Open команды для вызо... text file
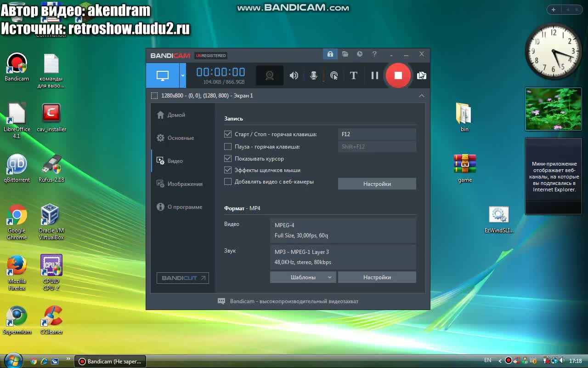 (x=51, y=71)
